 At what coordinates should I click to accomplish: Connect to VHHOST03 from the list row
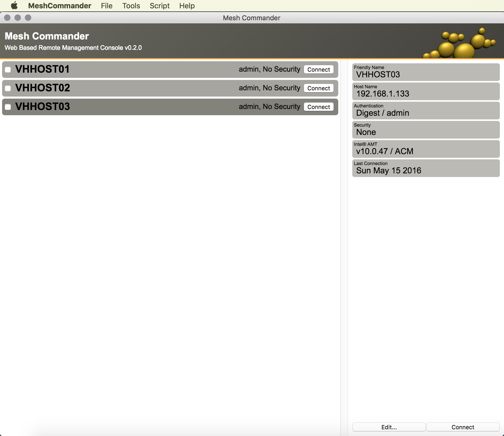[x=319, y=107]
